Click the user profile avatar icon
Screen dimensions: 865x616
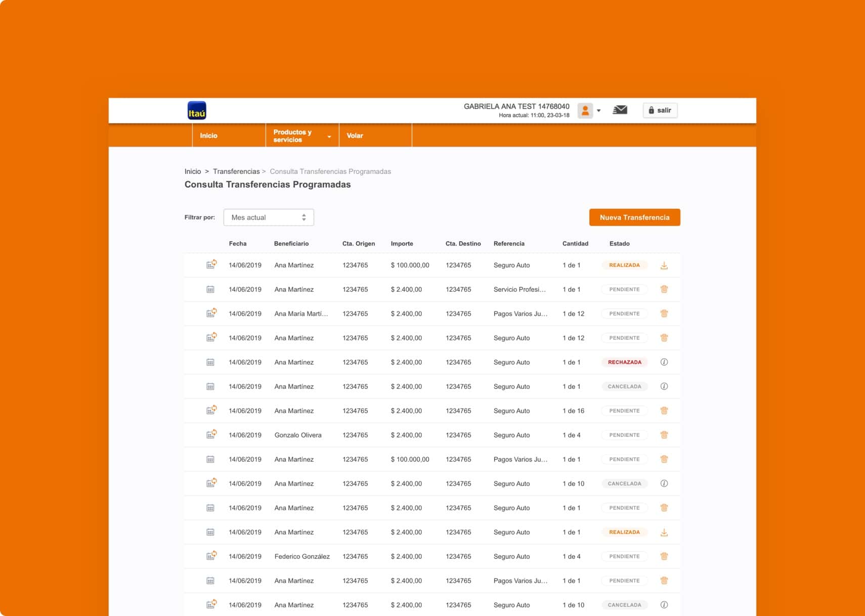pyautogui.click(x=585, y=110)
